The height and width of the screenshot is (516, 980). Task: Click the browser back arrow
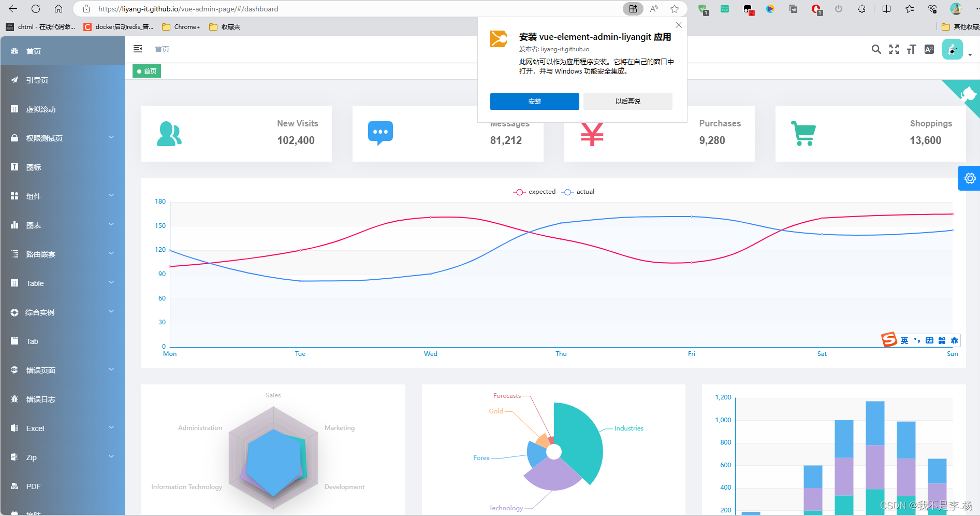point(13,9)
